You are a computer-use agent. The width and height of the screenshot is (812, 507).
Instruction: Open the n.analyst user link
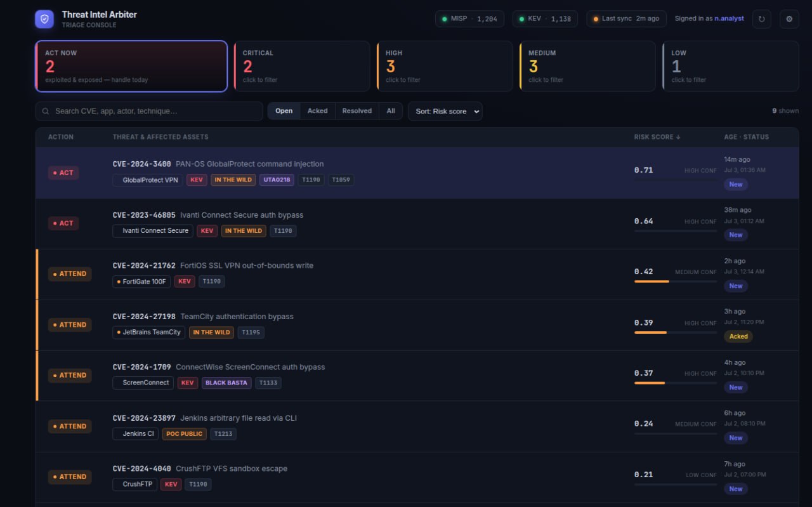(x=730, y=19)
